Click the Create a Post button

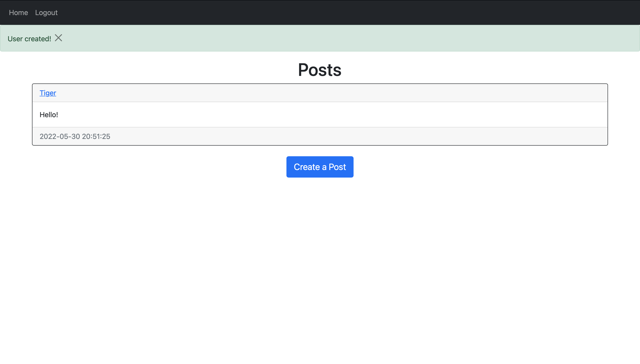tap(320, 167)
